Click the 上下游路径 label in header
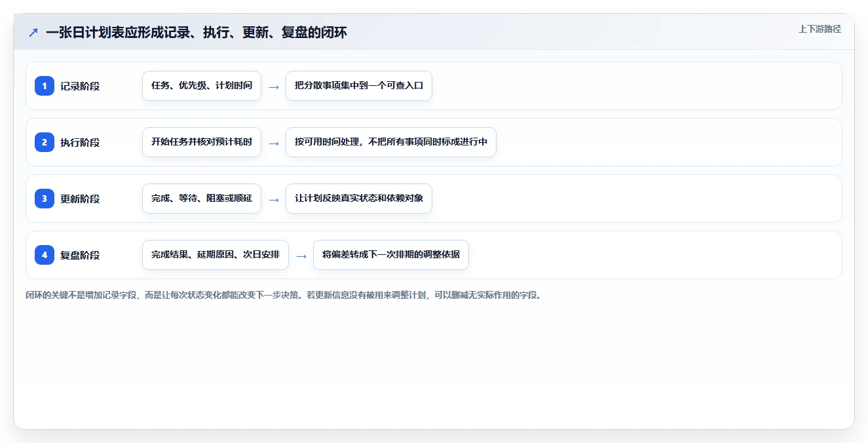The width and height of the screenshot is (868, 443). [x=820, y=29]
